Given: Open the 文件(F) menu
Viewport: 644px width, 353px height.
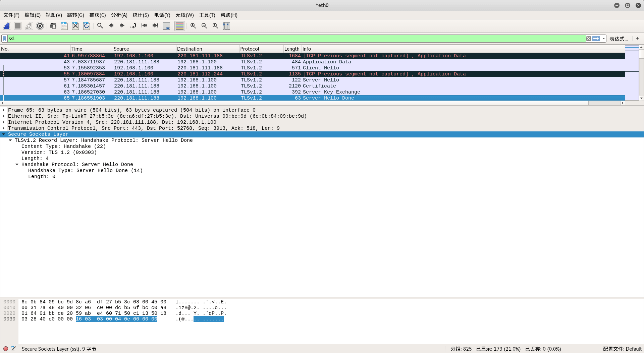Looking at the screenshot, I should [x=11, y=15].
